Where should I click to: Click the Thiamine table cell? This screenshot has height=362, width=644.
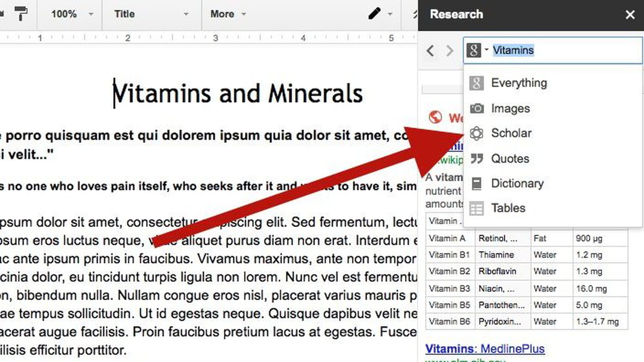click(503, 255)
